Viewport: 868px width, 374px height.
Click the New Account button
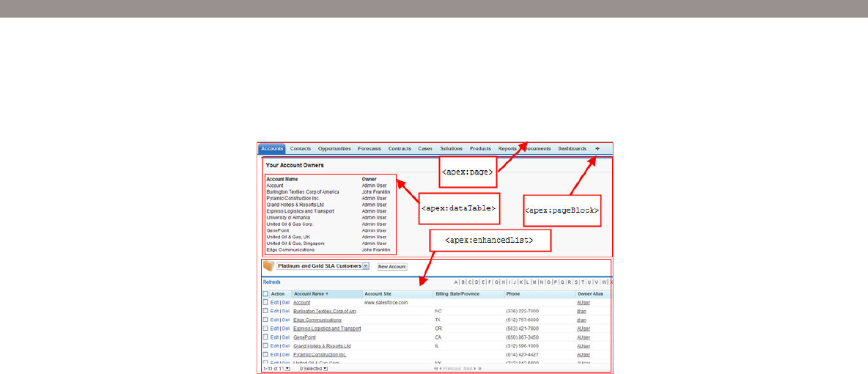pos(392,266)
